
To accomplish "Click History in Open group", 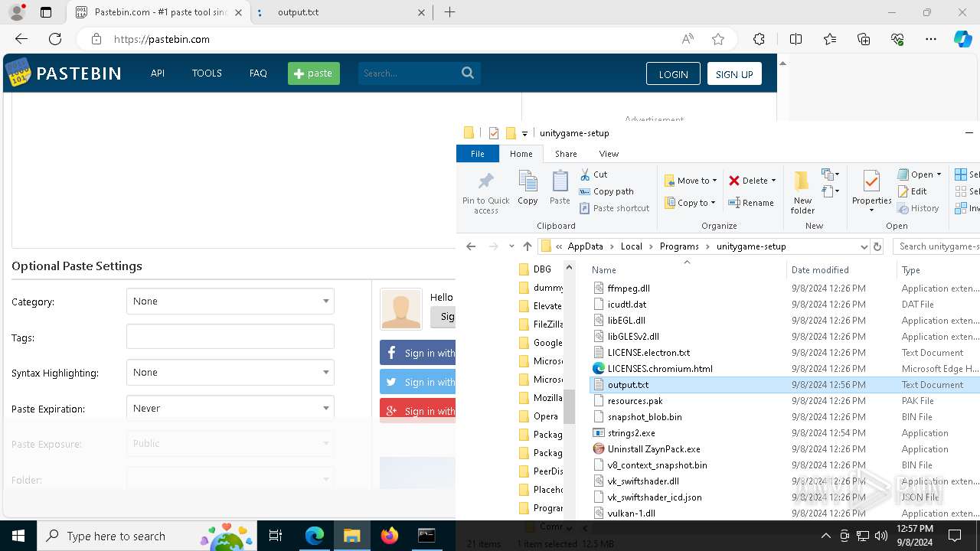I will 918,208.
